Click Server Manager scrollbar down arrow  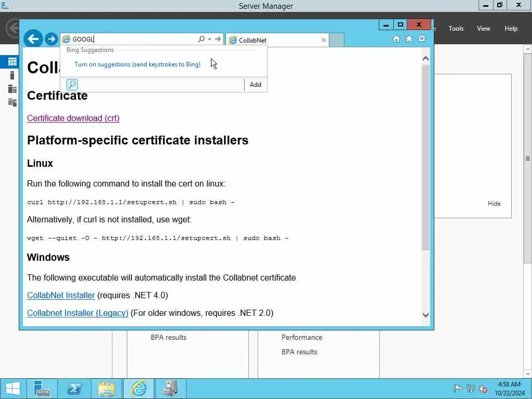[x=528, y=374]
